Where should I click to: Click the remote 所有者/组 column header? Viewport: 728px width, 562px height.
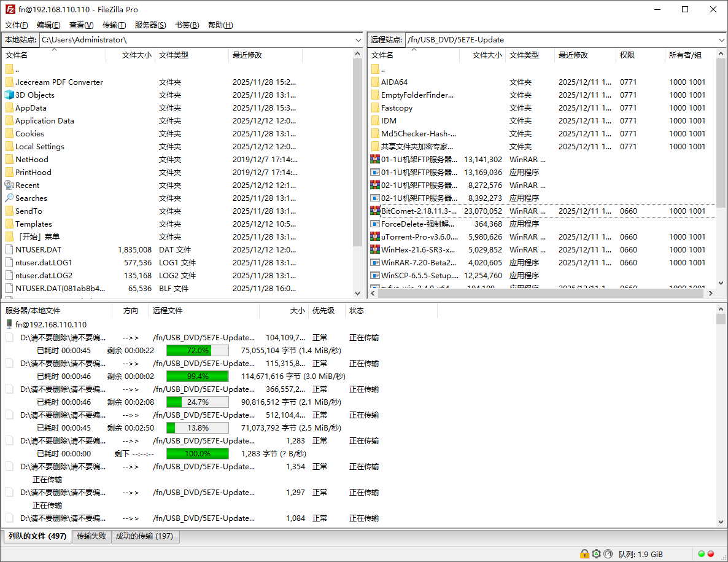690,55
